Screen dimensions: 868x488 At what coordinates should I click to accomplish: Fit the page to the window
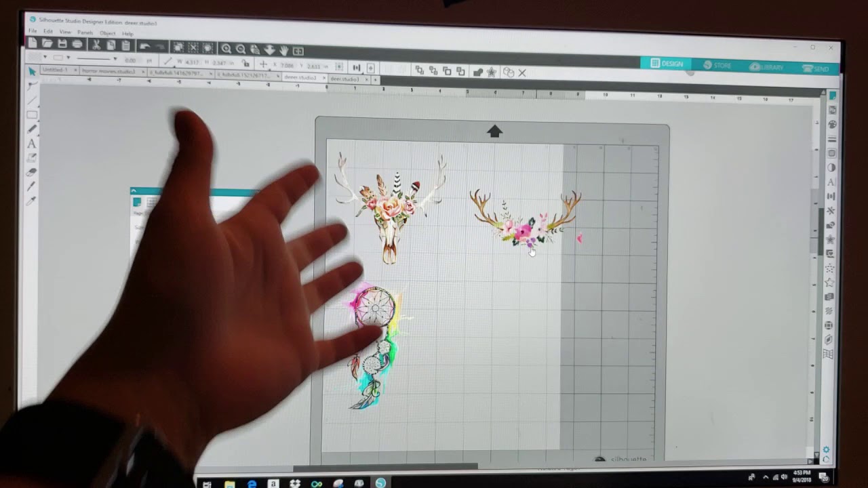point(298,51)
